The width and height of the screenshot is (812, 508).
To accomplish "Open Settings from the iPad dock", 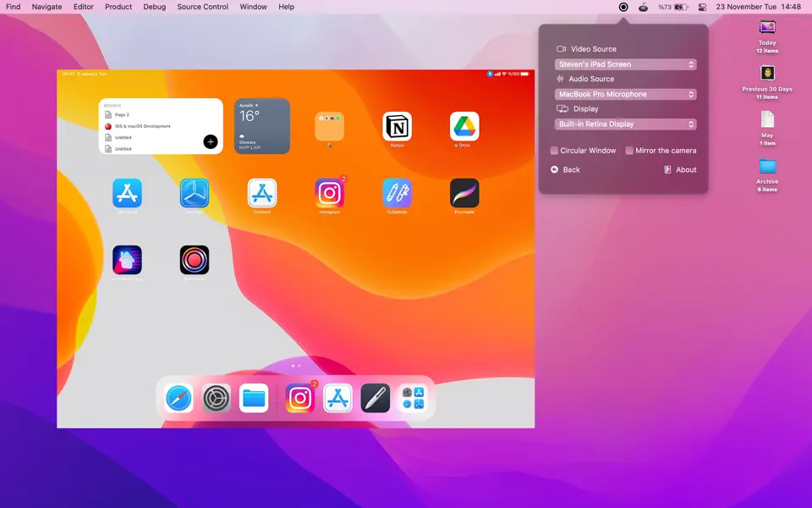I will coord(216,398).
